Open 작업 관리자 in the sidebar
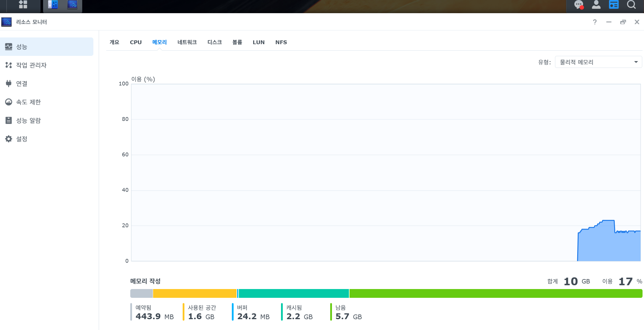 pyautogui.click(x=47, y=65)
